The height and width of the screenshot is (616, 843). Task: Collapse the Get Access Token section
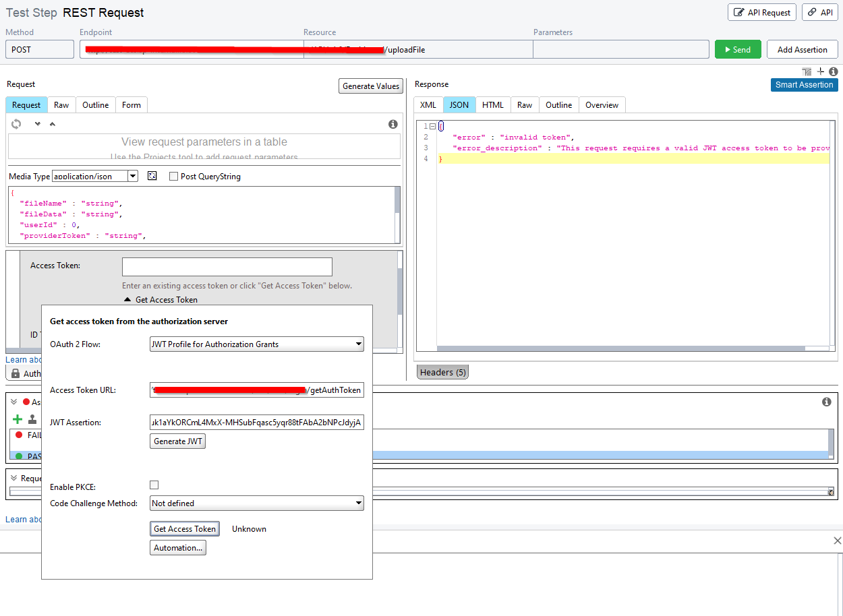(x=128, y=300)
